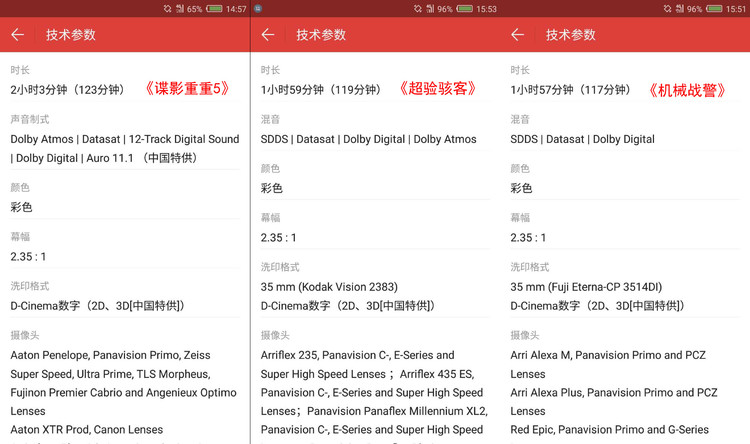Tap back arrow in the 15:51 screen
This screenshot has height=444, width=750.
[x=517, y=35]
